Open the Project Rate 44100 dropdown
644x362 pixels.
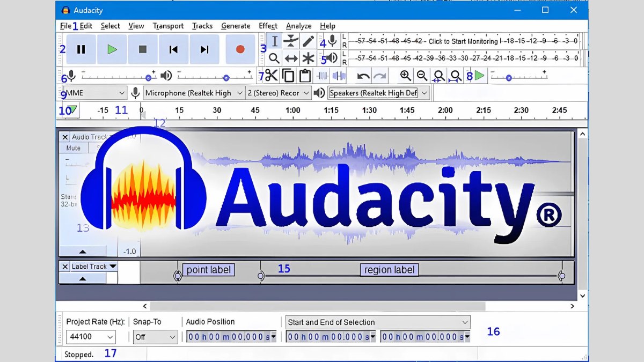coord(91,337)
